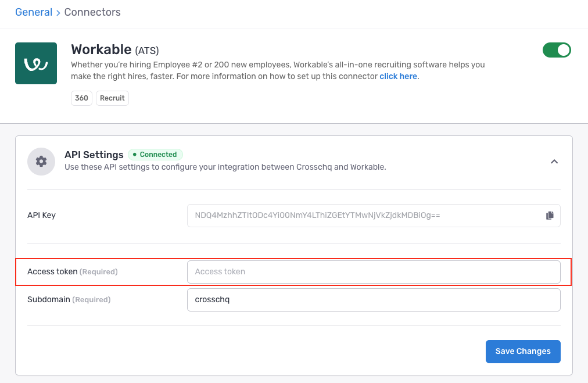This screenshot has width=588, height=383.
Task: Click the Workable (ATS) title heading
Action: pos(115,50)
